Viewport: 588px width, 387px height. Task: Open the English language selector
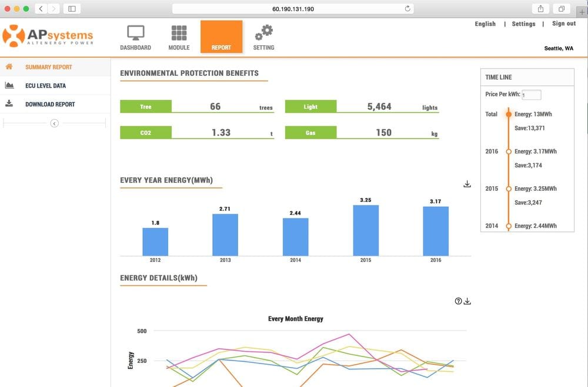[485, 24]
